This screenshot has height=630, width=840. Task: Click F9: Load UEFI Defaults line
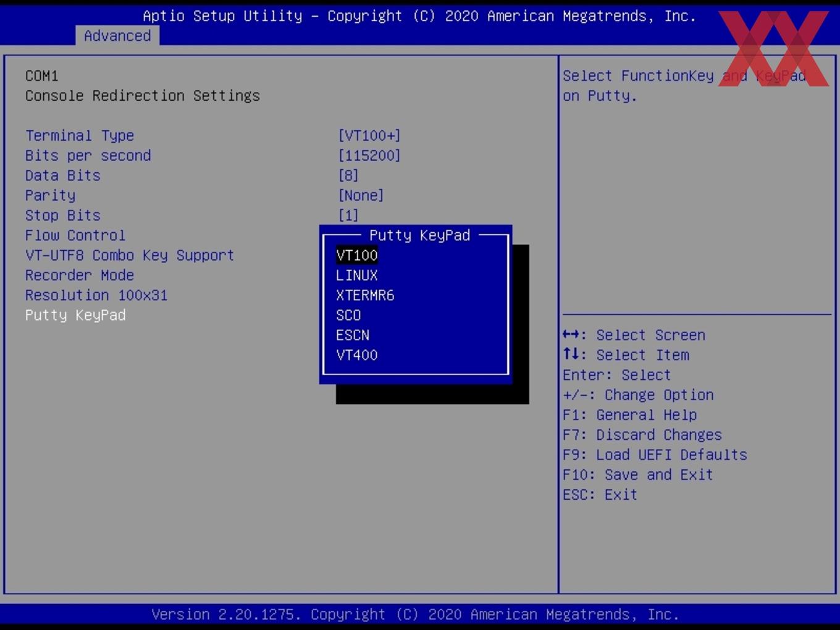pyautogui.click(x=655, y=455)
